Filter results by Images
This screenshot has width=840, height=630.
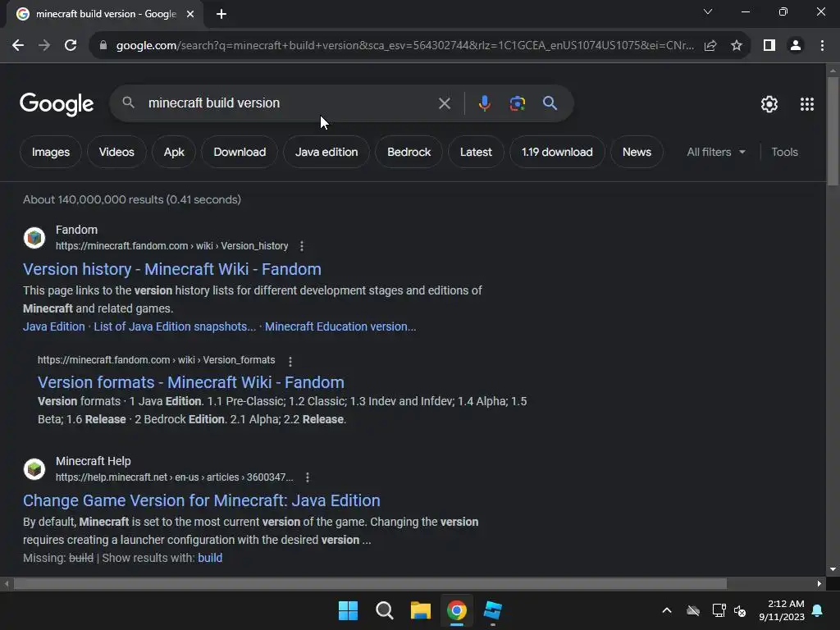pos(50,152)
